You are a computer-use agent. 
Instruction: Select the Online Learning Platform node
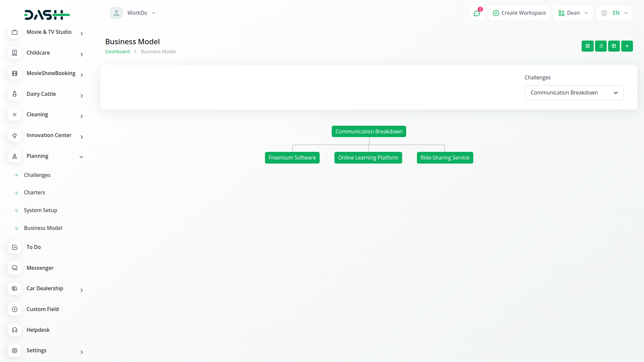click(x=368, y=158)
